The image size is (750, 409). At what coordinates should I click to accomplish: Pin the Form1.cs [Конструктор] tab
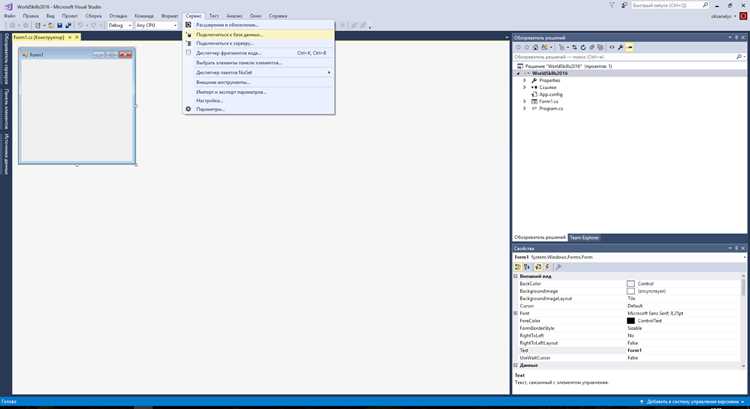pos(69,37)
